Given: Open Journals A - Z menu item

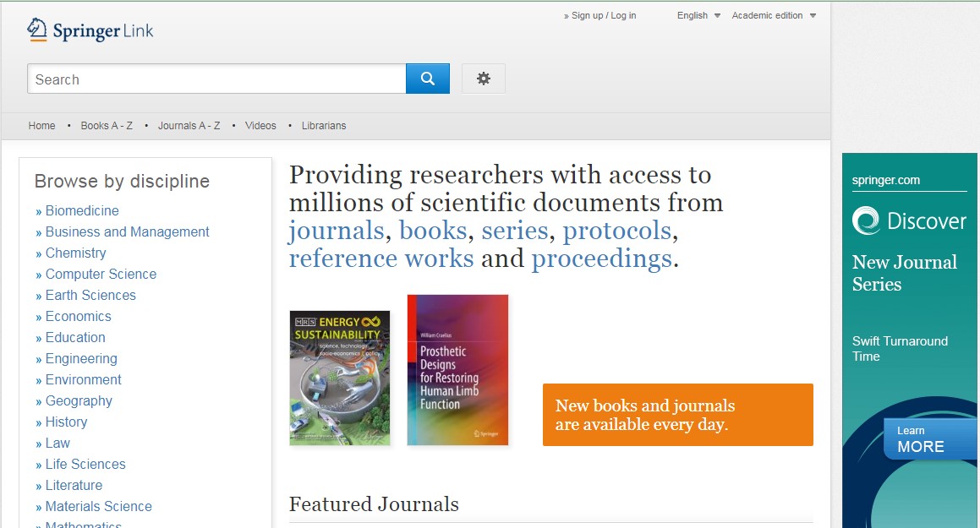Looking at the screenshot, I should pos(189,125).
